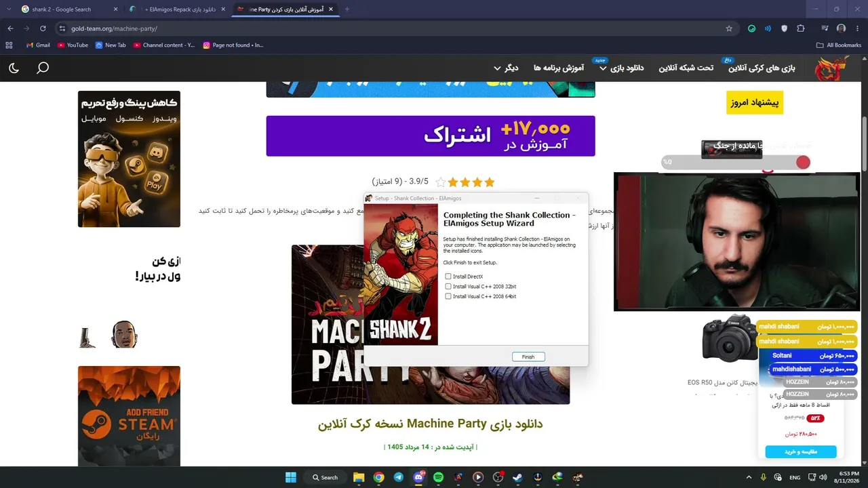Check Install Visual C++ 2008 32bit
Screen dimensions: 868x488
(x=448, y=287)
